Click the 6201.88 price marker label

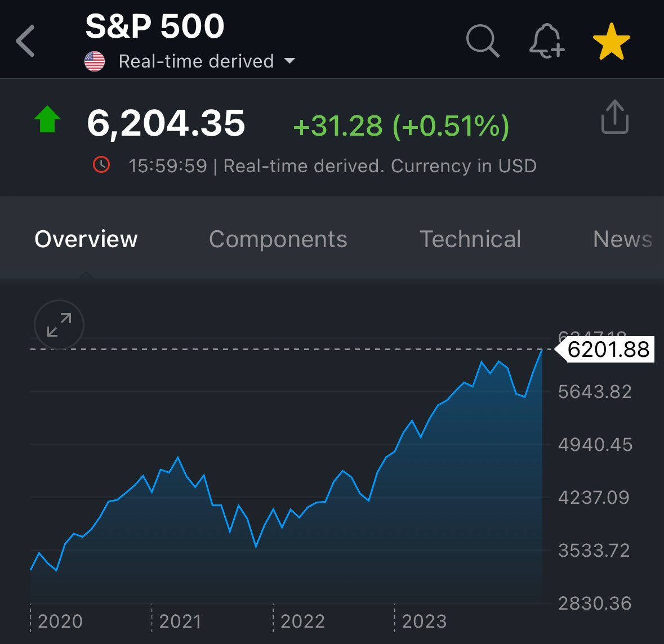pos(605,350)
